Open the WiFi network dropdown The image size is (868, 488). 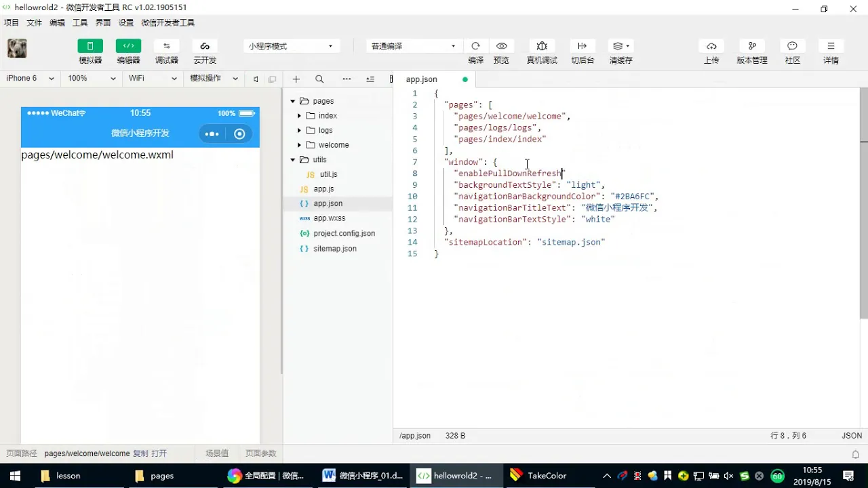(153, 79)
